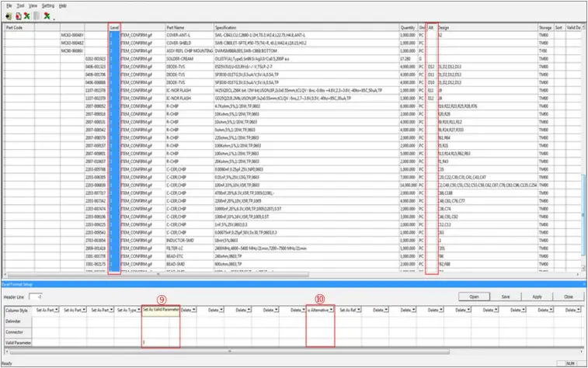588x368 pixels.
Task: Click the greyed-out toolbar icon
Action: point(37,16)
